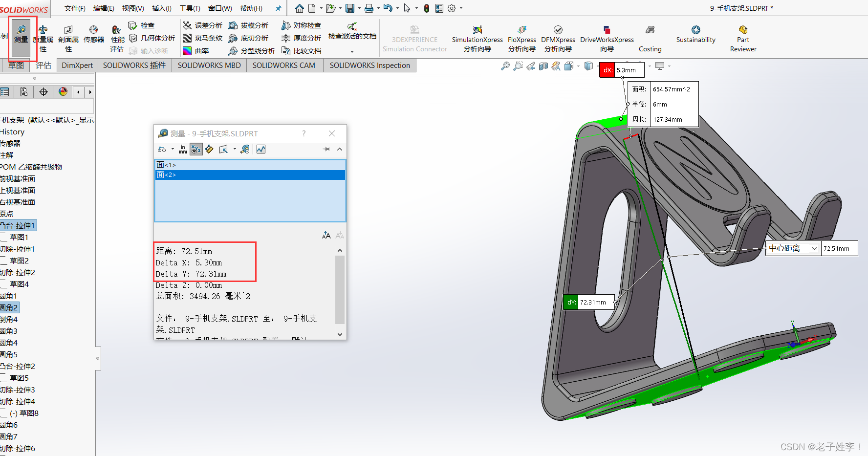This screenshot has width=868, height=456.
Task: Open the 插入(I) menu
Action: pyautogui.click(x=162, y=8)
